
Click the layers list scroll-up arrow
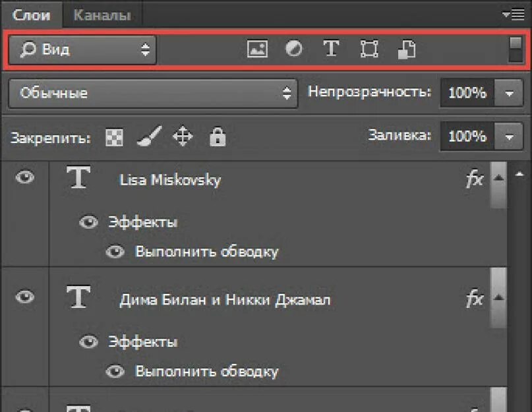coord(519,175)
